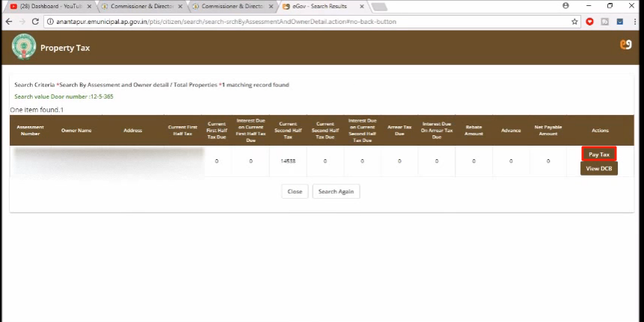Open the red heart extension icon
The image size is (644, 322).
[x=590, y=22]
